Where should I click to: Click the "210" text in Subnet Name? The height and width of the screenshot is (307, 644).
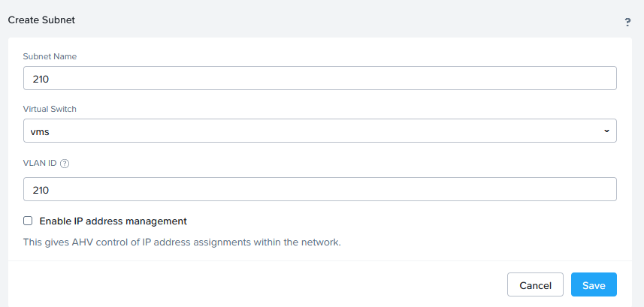(41, 78)
